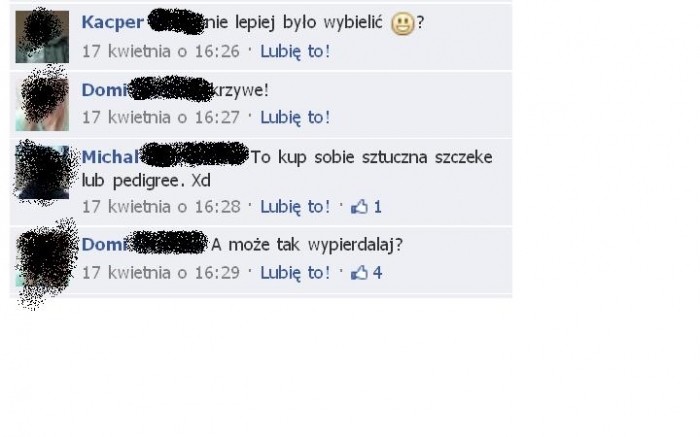Open Domi's avatar beside the 'krzywe!' comment
Viewport: 700px width, 437px height.
point(42,104)
